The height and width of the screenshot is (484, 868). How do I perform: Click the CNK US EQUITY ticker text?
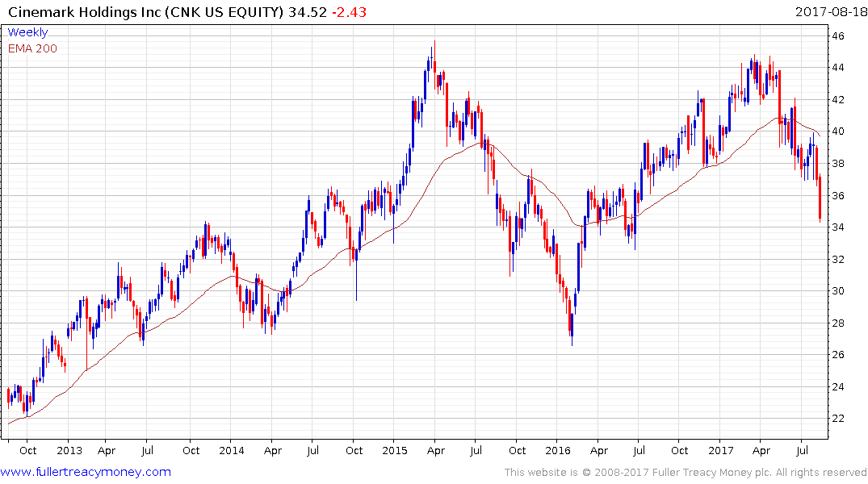coord(226,12)
